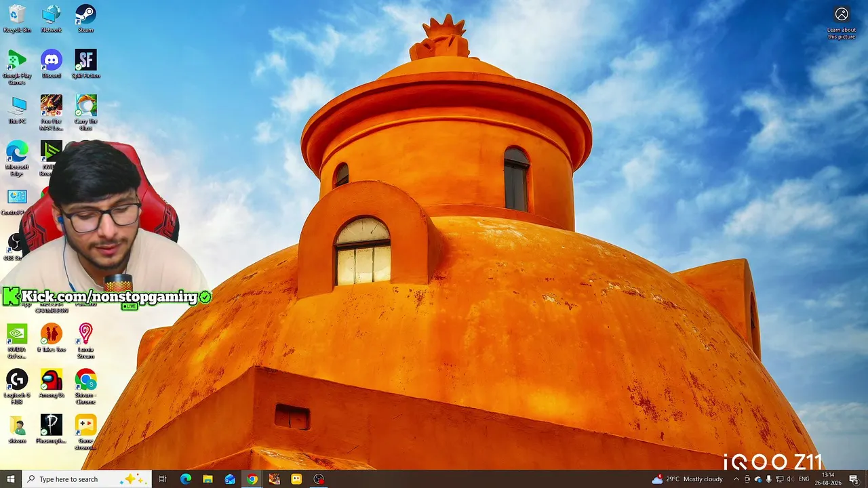Screen dimensions: 868x488
Task: Open the Windows Start menu
Action: point(10,479)
